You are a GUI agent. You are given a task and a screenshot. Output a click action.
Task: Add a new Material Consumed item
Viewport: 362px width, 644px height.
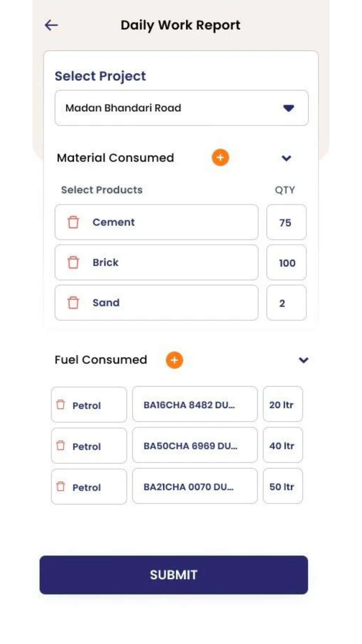coord(220,158)
